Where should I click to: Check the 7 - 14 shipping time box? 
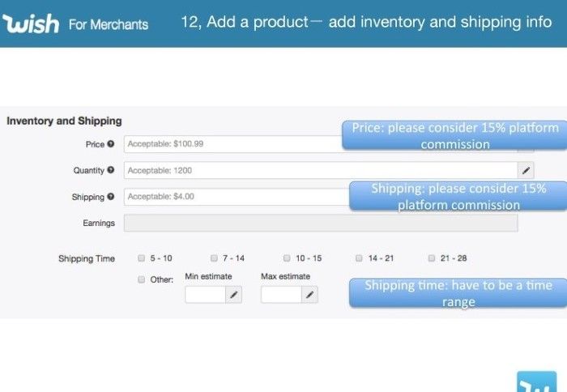coord(214,258)
